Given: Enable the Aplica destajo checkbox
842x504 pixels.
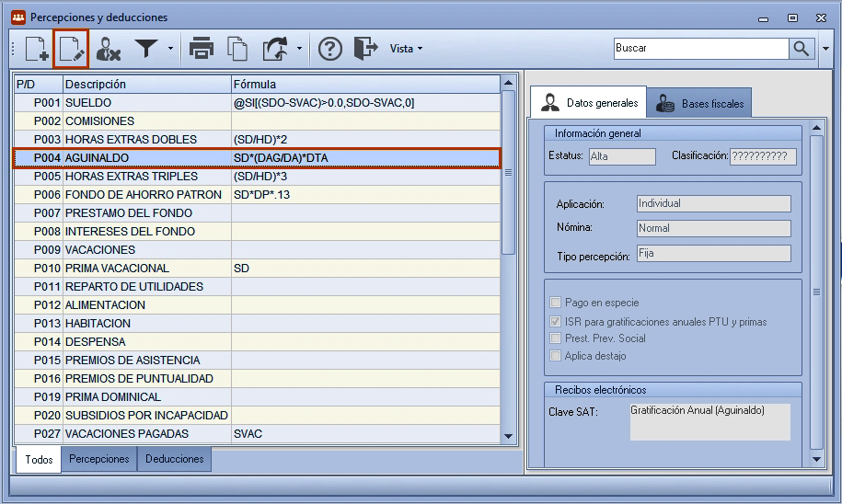Looking at the screenshot, I should point(556,355).
